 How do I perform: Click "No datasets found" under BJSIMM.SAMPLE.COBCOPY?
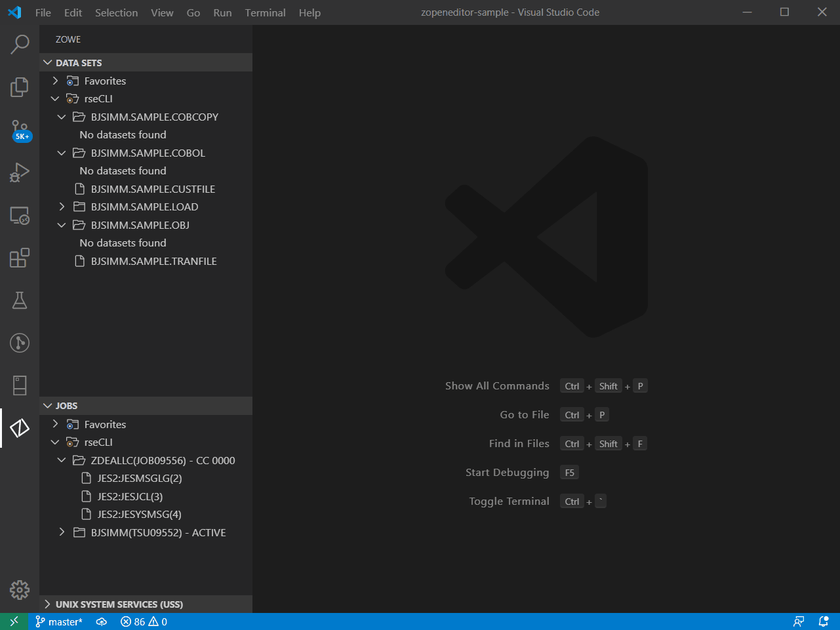click(123, 134)
